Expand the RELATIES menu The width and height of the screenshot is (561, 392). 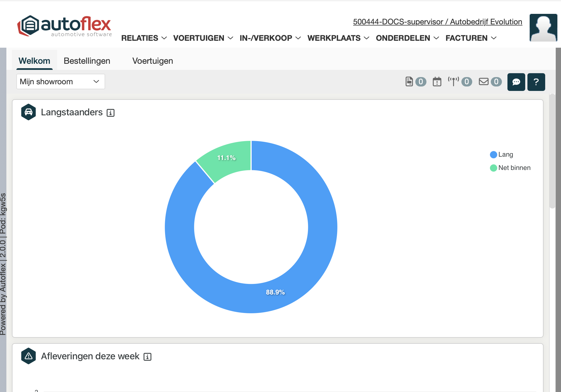click(x=144, y=38)
